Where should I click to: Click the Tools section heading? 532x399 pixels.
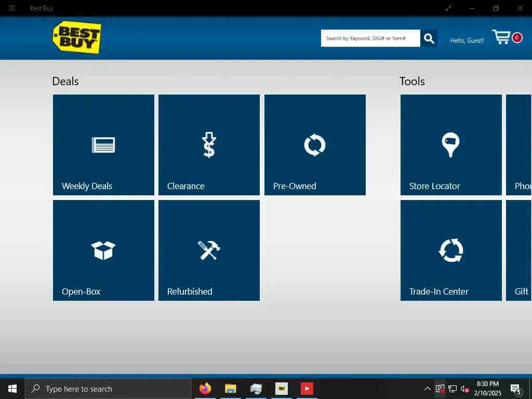coord(412,82)
